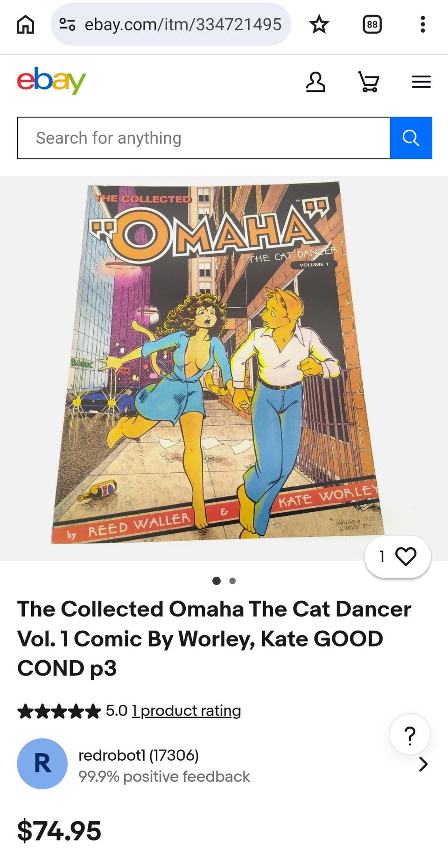This screenshot has height=868, width=448.
Task: Submit search with the blue magnifier button
Action: (411, 138)
